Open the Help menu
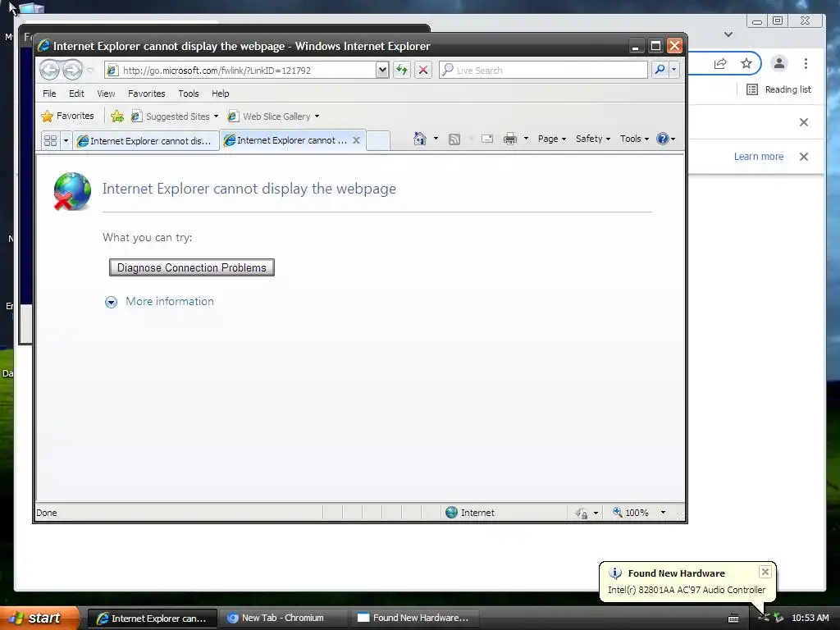The height and width of the screenshot is (630, 840). pyautogui.click(x=220, y=94)
